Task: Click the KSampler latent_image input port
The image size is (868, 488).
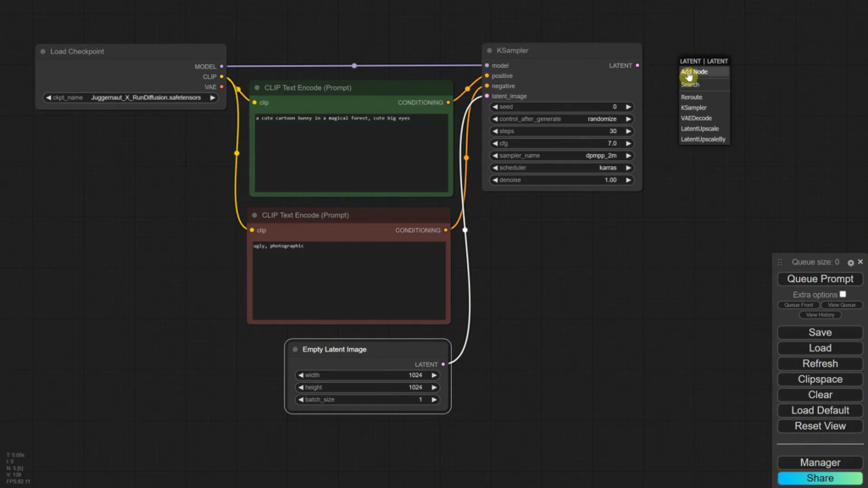Action: click(487, 97)
